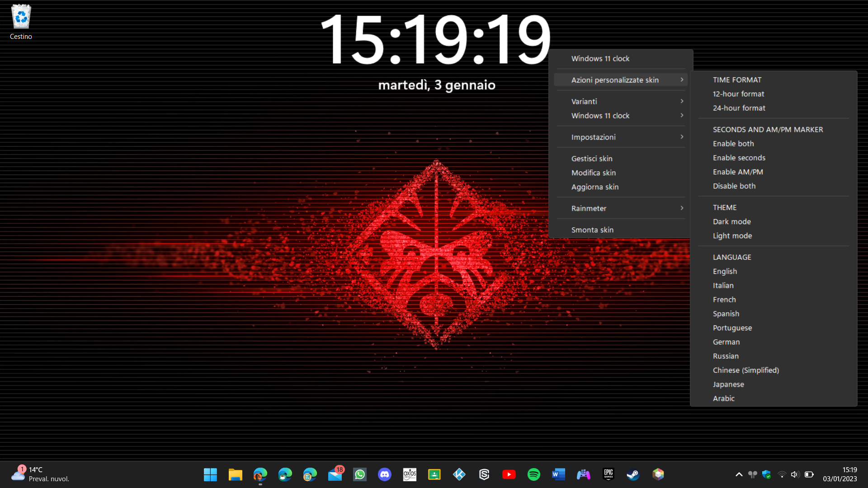
Task: Open Microsoft Word from the taskbar
Action: coord(559,474)
